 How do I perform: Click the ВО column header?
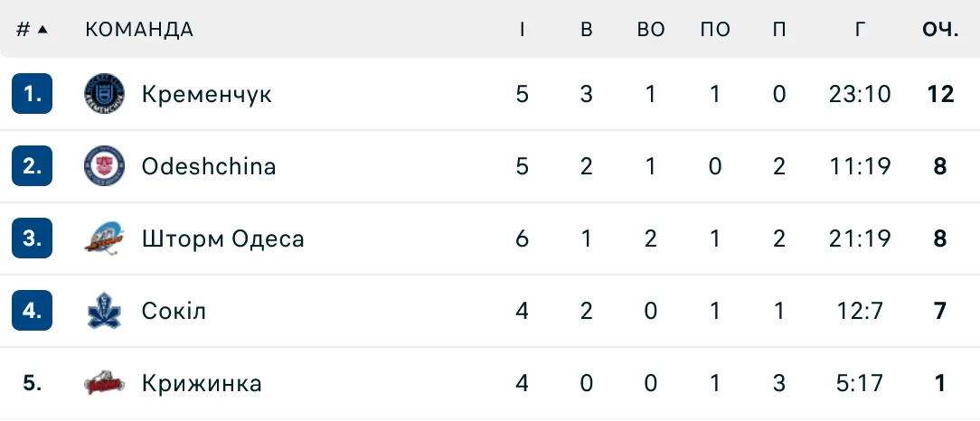coord(651,30)
